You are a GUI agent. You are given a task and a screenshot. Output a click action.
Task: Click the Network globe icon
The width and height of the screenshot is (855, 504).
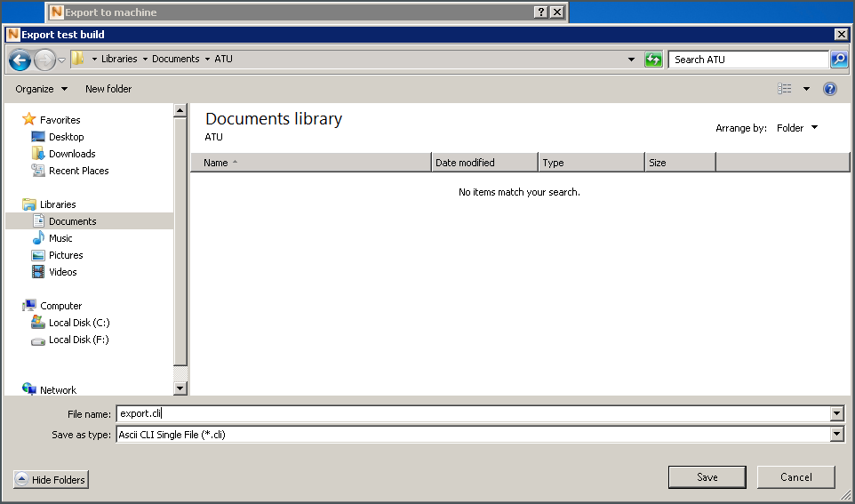pos(29,388)
